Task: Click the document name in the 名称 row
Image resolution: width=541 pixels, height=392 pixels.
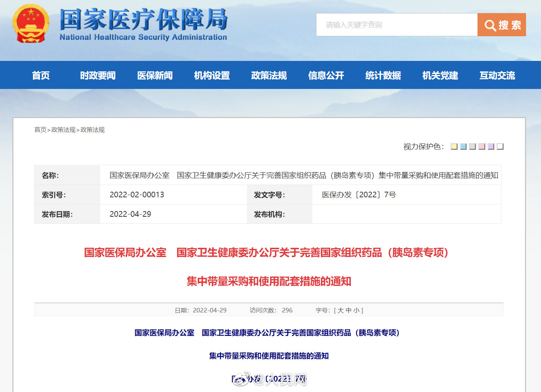Action: point(304,175)
